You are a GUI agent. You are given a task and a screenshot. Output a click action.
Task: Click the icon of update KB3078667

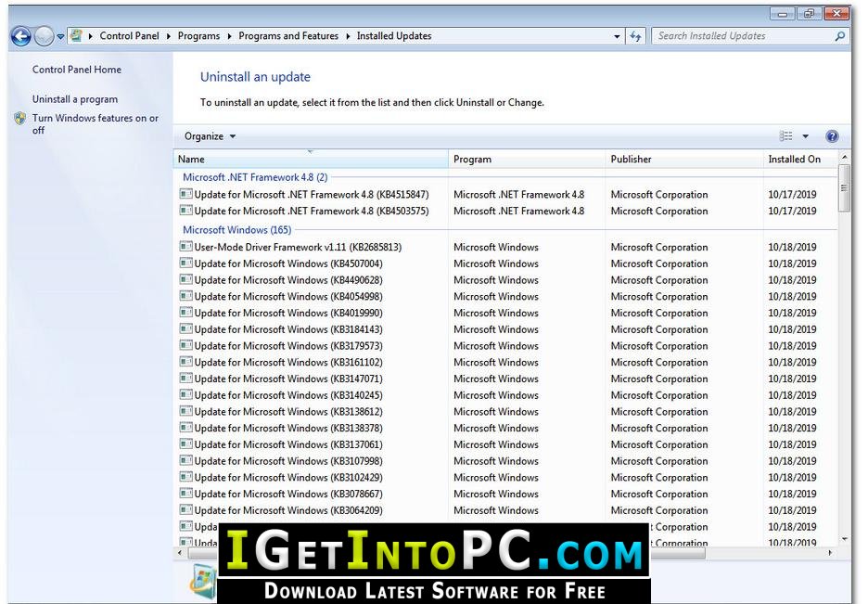[186, 494]
